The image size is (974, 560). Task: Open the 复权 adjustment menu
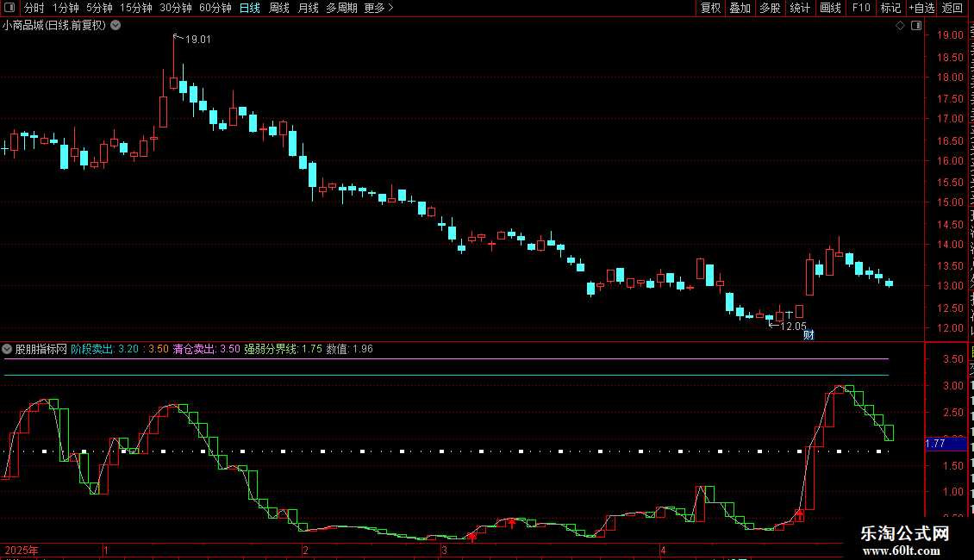[x=710, y=8]
